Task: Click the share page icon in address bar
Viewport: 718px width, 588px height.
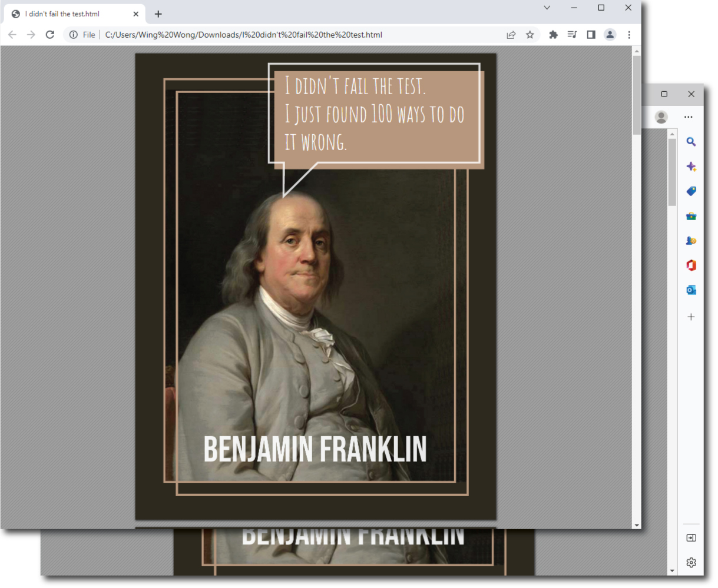Action: pos(511,35)
